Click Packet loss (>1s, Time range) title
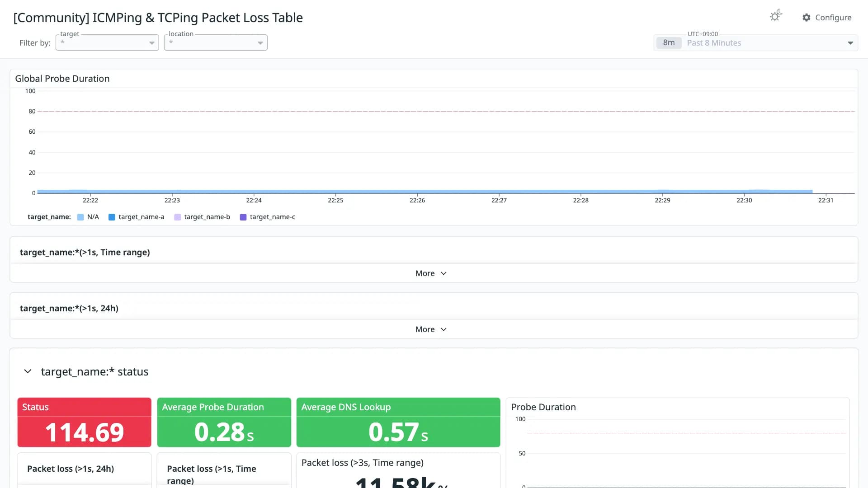868x488 pixels. (x=212, y=474)
